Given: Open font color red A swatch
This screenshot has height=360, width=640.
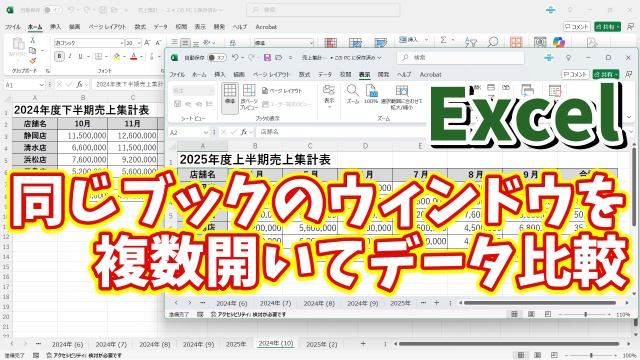Looking at the screenshot, I should click(x=133, y=56).
